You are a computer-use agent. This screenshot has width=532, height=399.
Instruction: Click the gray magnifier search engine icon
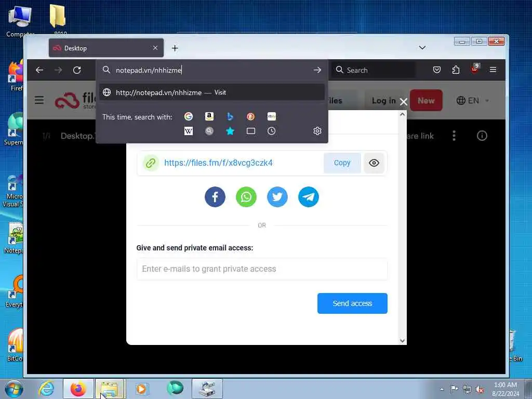coord(209,131)
